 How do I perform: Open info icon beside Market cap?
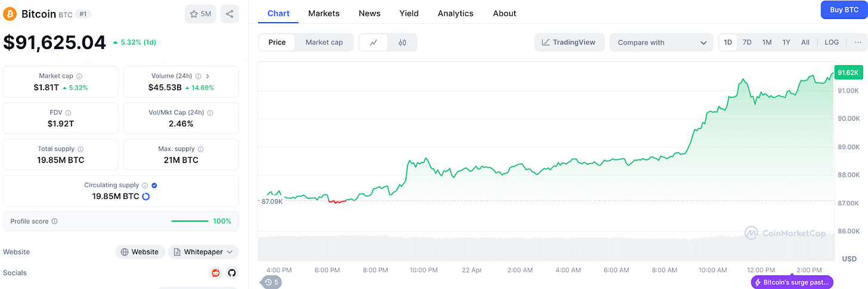[79, 76]
